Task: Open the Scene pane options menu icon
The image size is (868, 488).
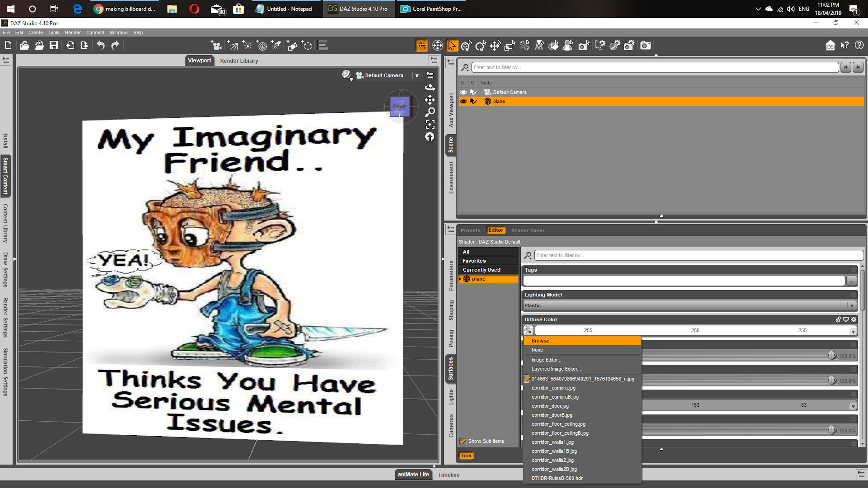Action: click(450, 62)
